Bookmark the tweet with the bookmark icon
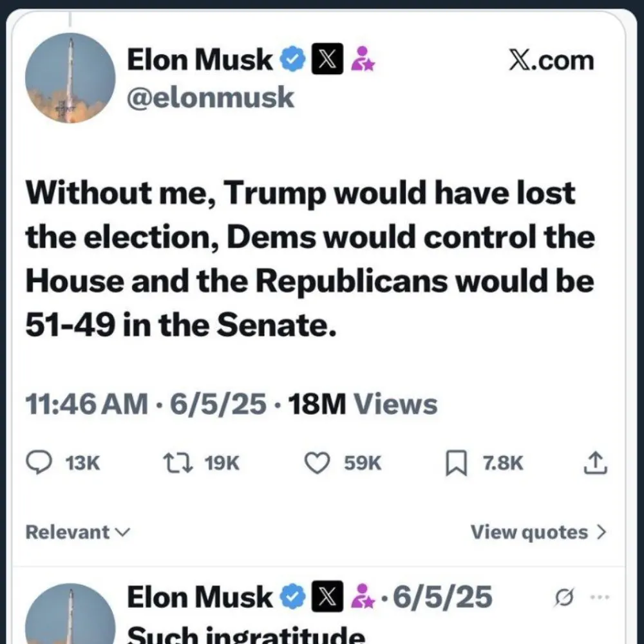Image resolution: width=644 pixels, height=644 pixels. 455,463
